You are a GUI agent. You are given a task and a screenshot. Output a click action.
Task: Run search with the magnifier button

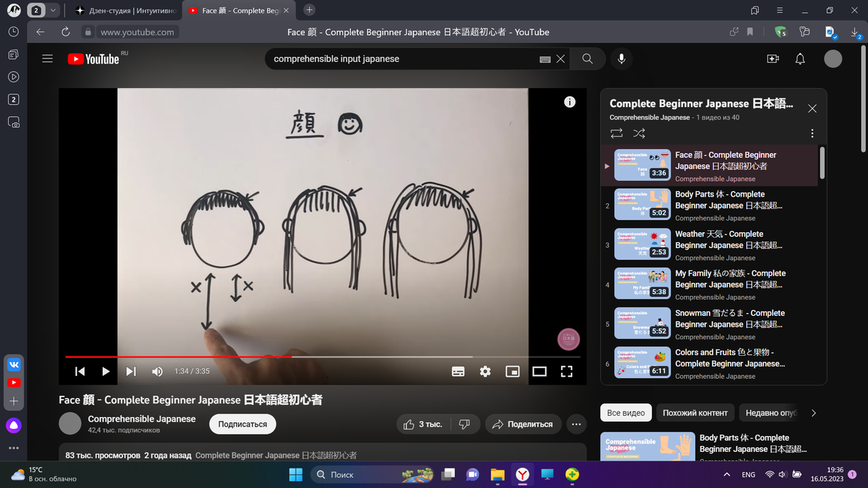click(587, 59)
